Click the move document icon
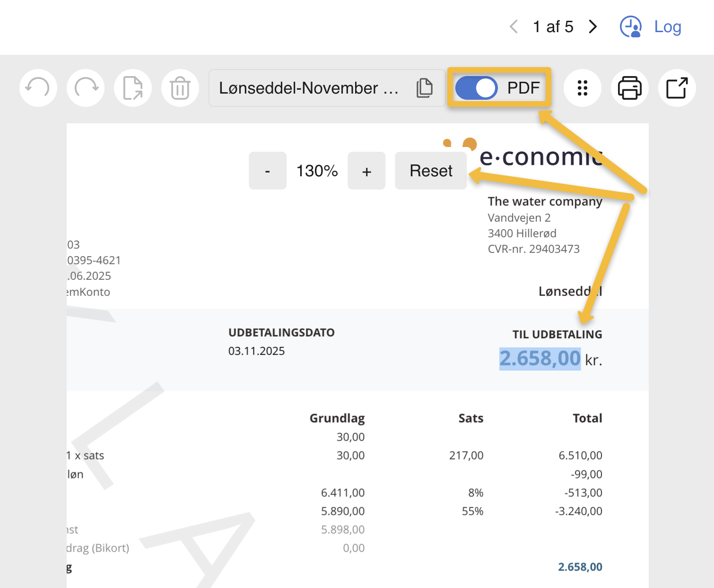 (x=133, y=88)
